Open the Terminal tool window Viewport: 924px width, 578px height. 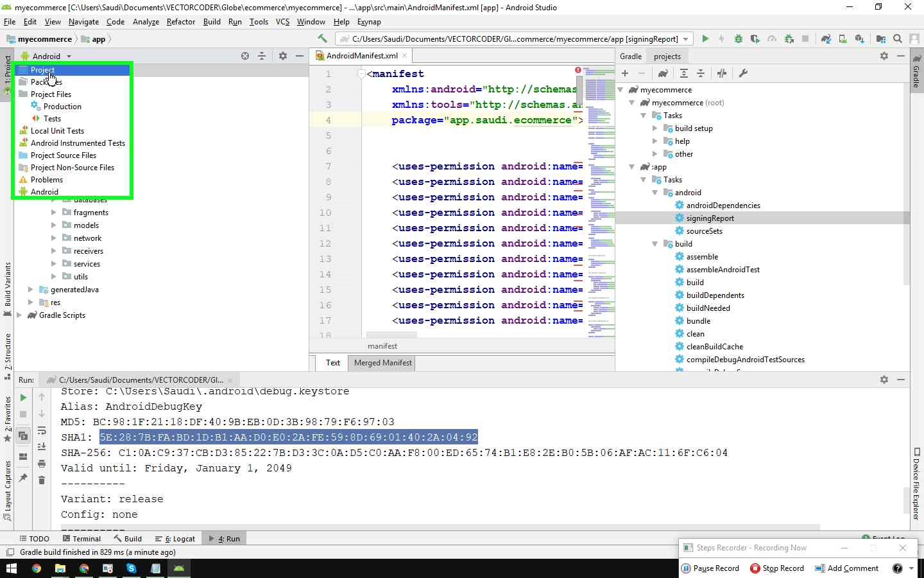point(81,539)
